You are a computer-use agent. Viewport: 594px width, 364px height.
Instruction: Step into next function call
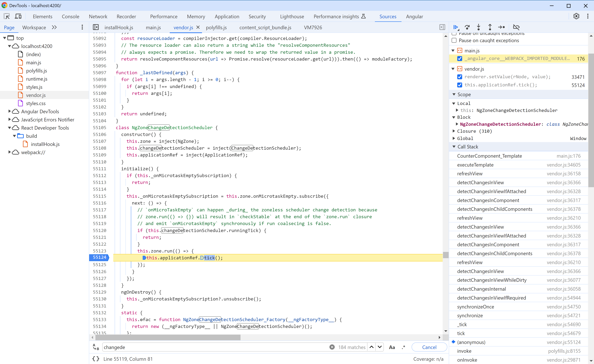478,27
